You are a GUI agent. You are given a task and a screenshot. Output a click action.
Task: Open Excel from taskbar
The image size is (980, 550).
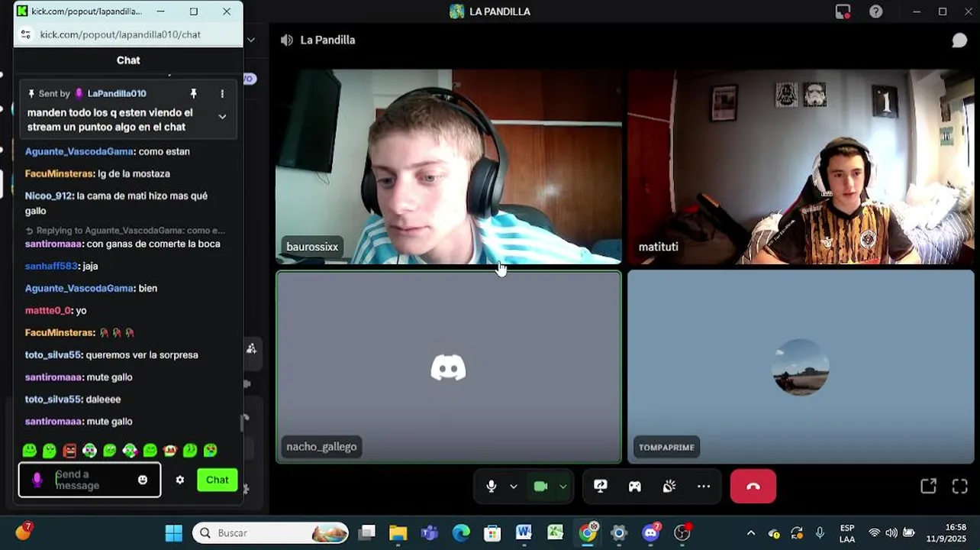(556, 532)
